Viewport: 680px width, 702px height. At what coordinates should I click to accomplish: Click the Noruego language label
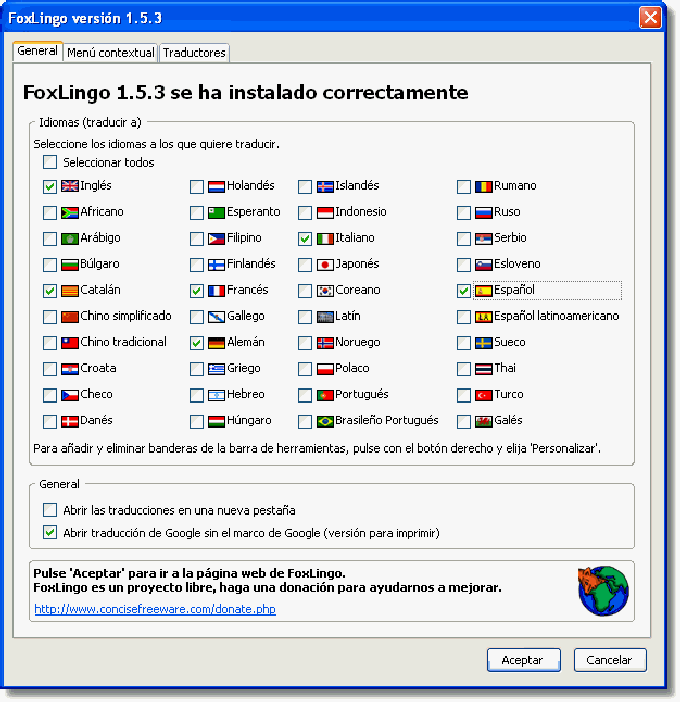pos(358,342)
